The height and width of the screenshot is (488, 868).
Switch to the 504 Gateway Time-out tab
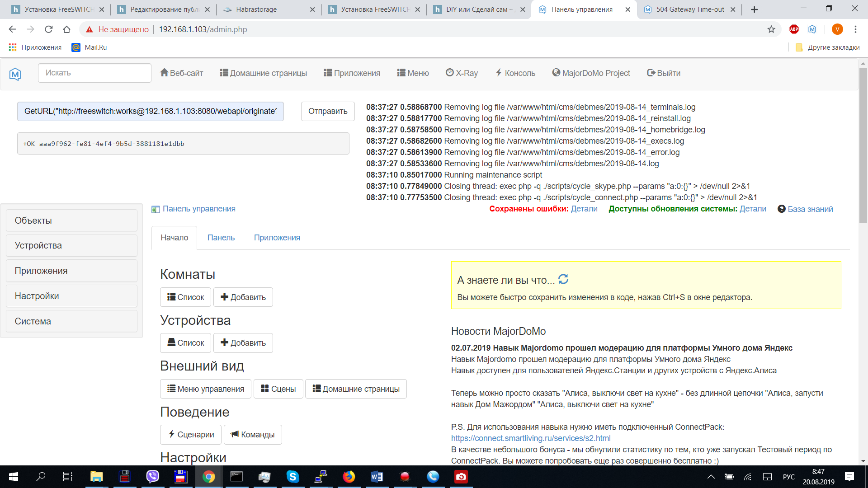pos(689,9)
